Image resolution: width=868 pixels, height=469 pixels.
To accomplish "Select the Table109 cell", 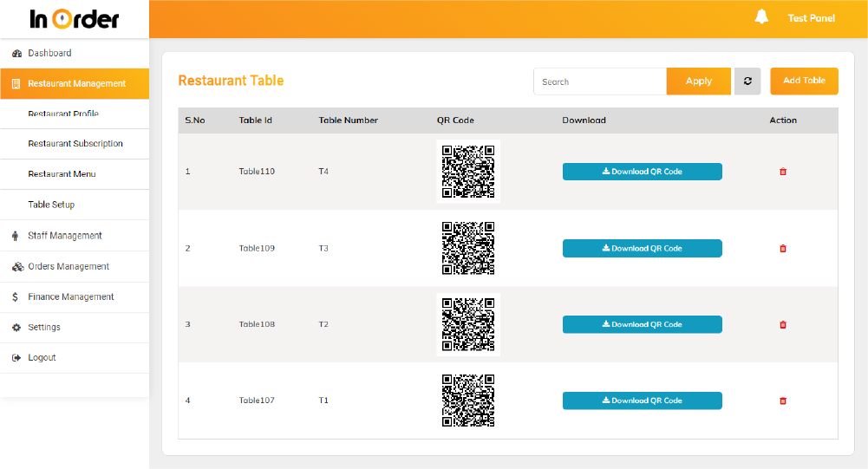I will (x=257, y=249).
